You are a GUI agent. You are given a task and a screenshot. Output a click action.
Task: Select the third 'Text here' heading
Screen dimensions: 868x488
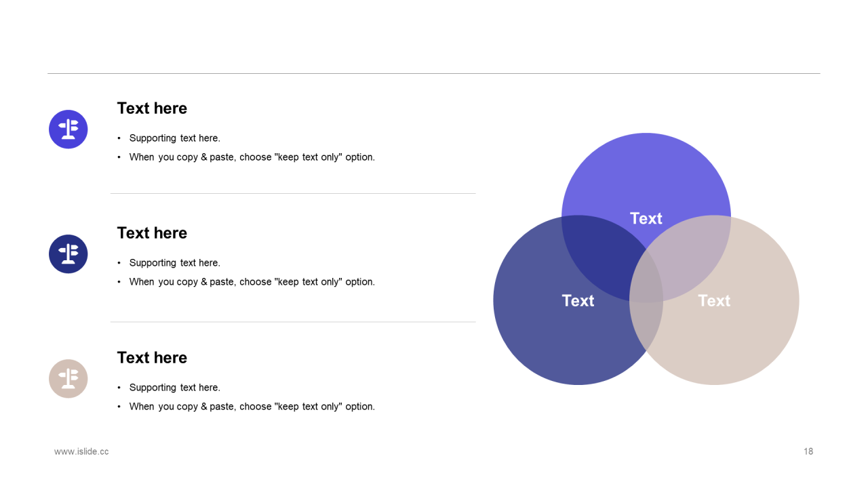pos(152,358)
